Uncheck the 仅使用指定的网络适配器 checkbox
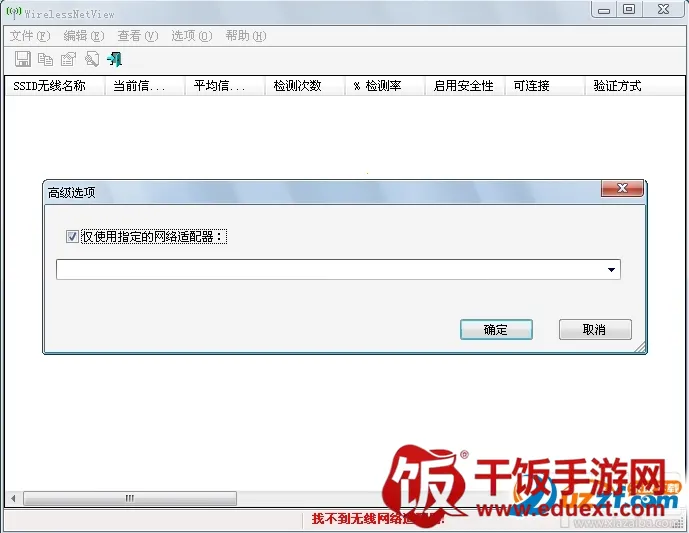The height and width of the screenshot is (533, 689). pyautogui.click(x=72, y=237)
